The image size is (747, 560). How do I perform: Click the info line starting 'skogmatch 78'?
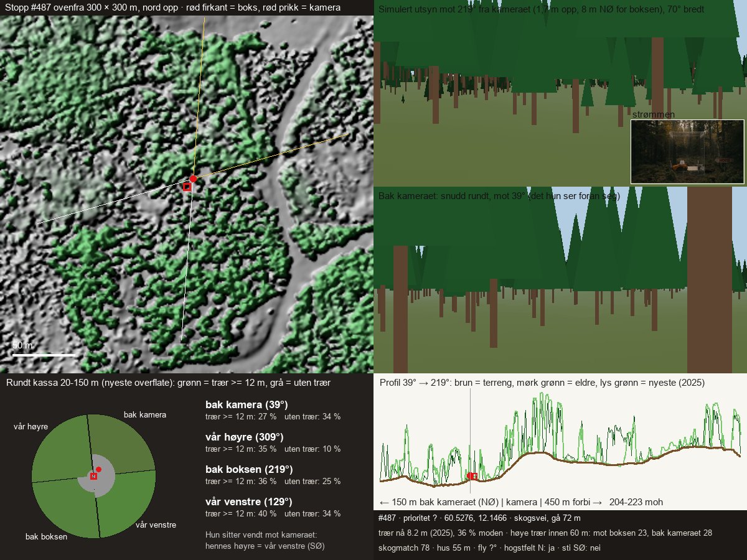(489, 548)
